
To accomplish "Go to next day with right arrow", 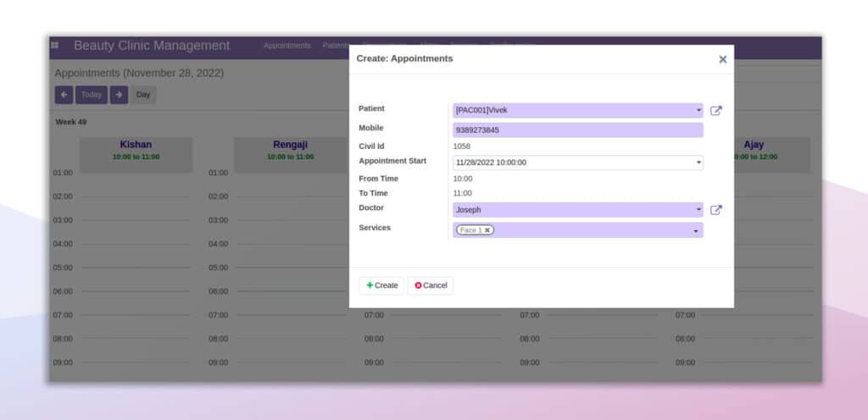I will click(119, 95).
